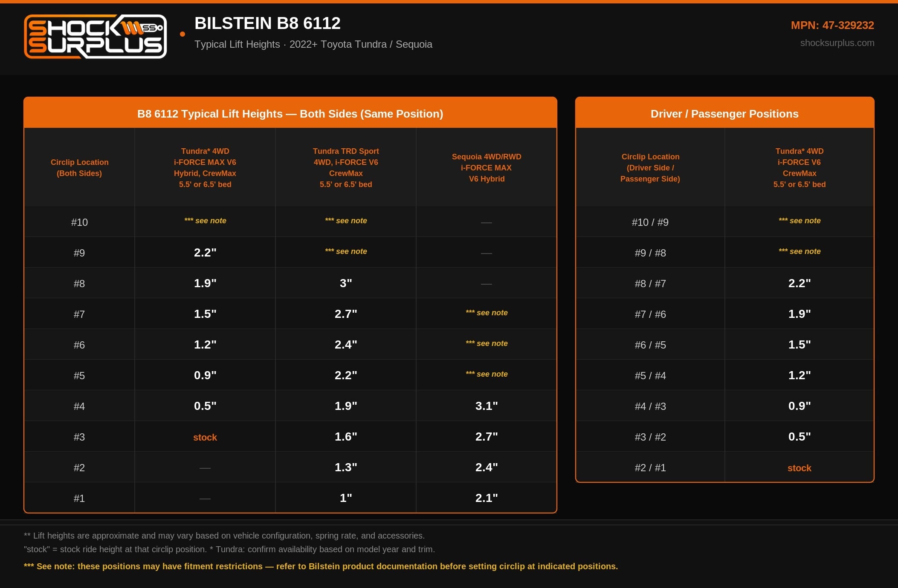Click the "#4" row label in Both Sides table
This screenshot has height=588, width=898.
[79, 406]
